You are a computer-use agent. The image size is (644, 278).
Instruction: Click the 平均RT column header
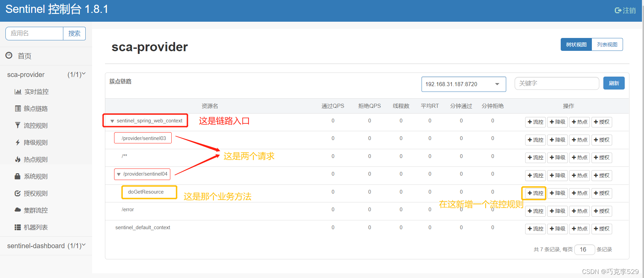[430, 106]
